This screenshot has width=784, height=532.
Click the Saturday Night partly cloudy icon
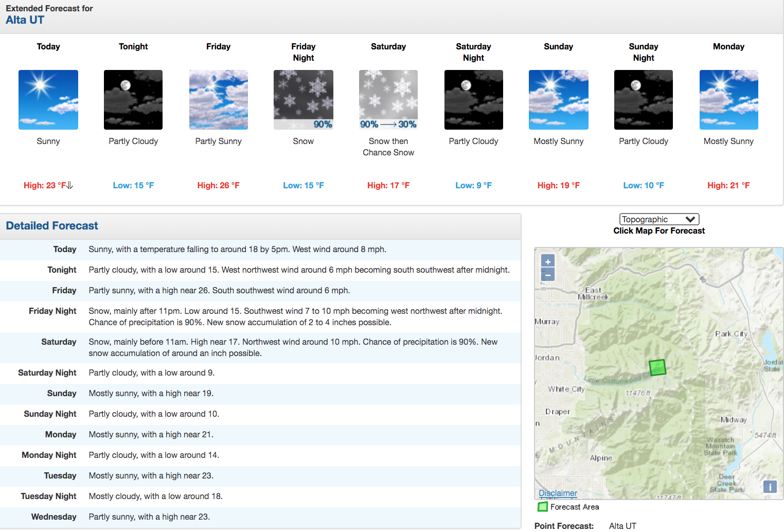(474, 100)
